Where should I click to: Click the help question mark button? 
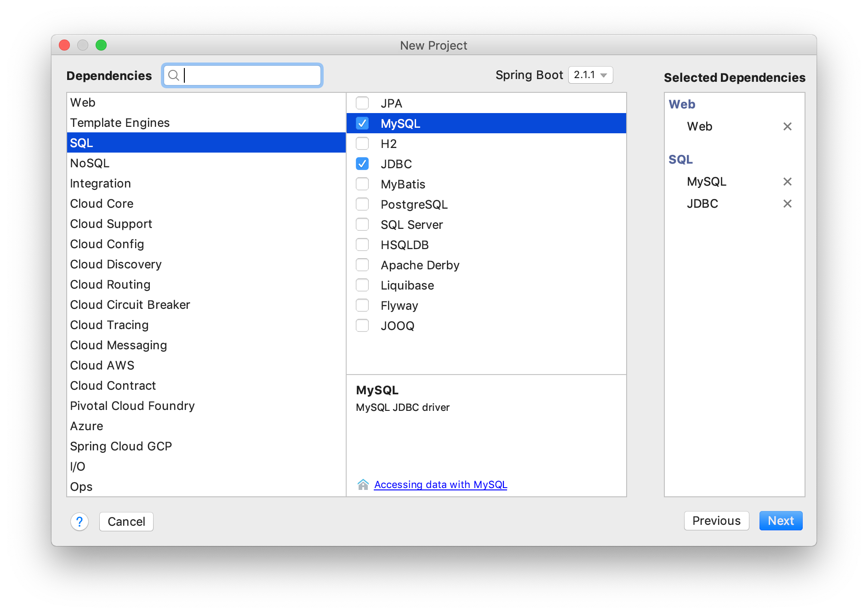pyautogui.click(x=80, y=522)
